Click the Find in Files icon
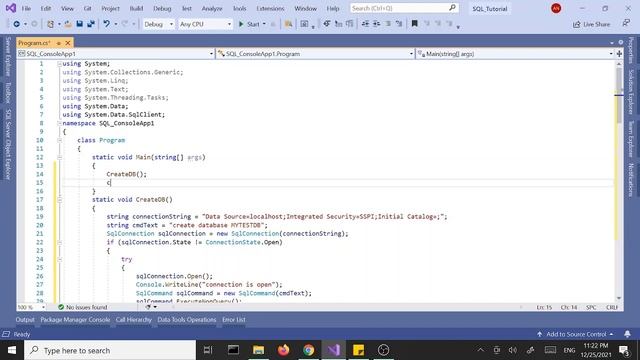Image resolution: width=640 pixels, height=360 pixels. 288,24
